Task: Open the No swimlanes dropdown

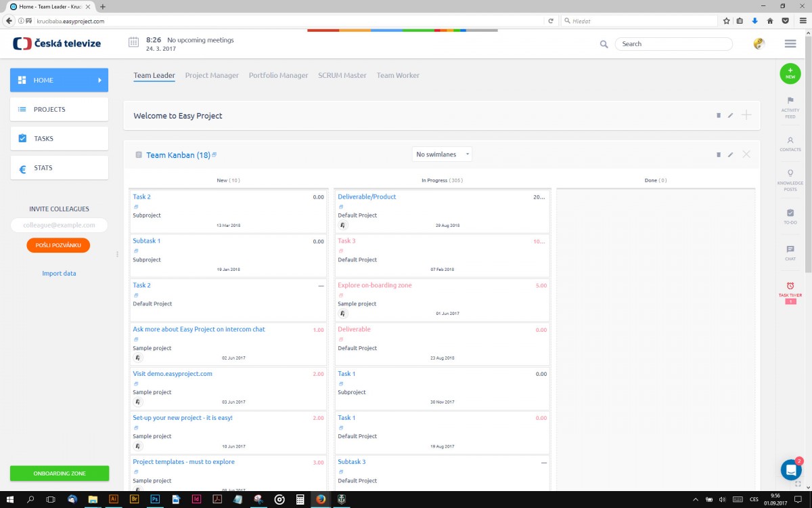Action: click(442, 154)
